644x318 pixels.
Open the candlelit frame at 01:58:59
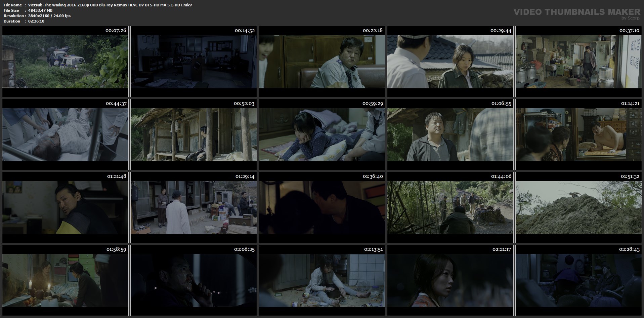[65, 280]
